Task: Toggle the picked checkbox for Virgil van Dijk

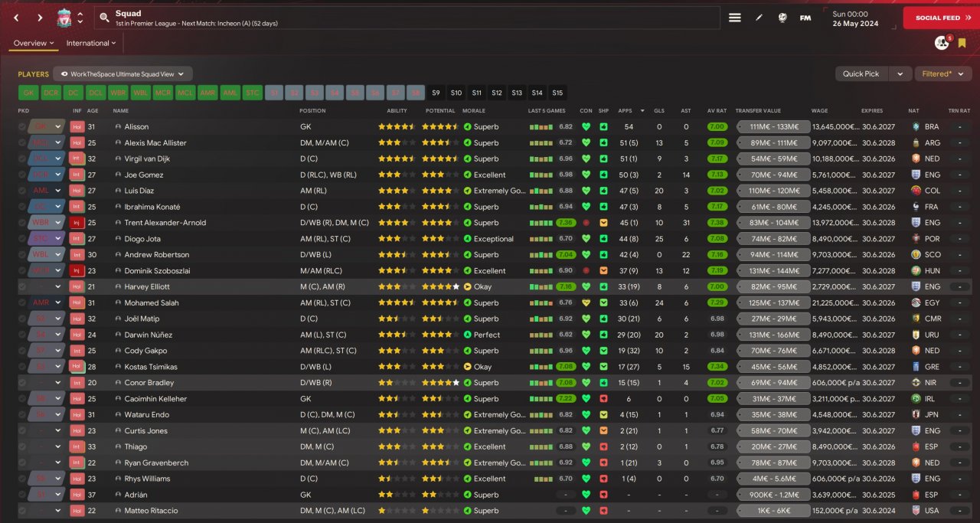Action: pos(22,159)
